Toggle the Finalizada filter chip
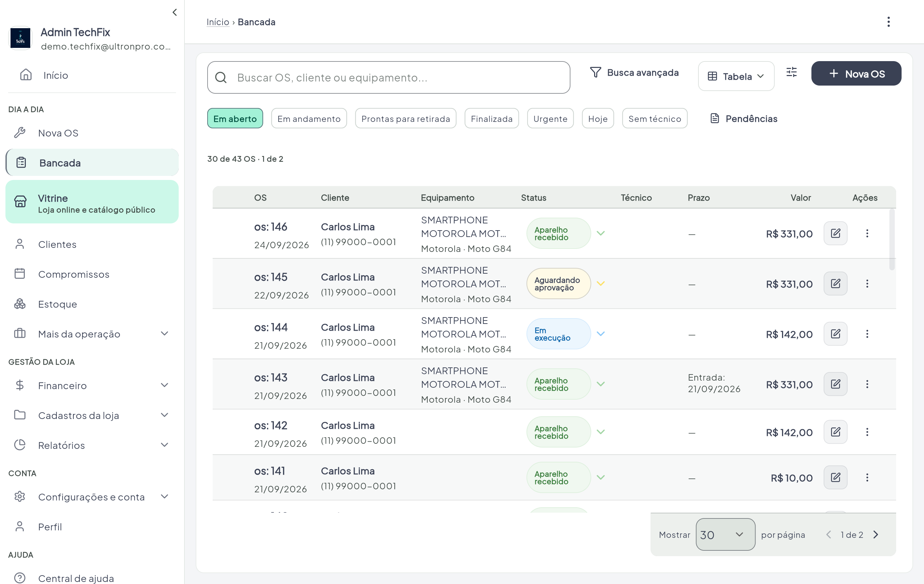Viewport: 924px width, 584px height. point(492,118)
